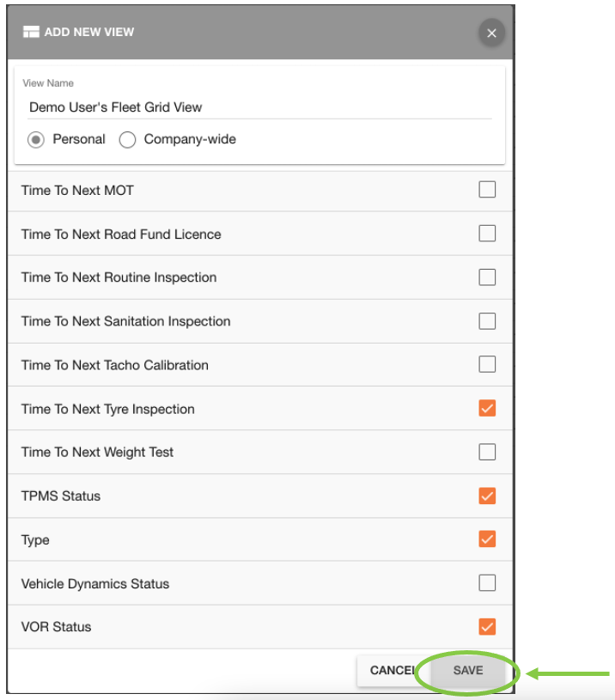This screenshot has height=700, width=615.
Task: Save the new view
Action: [468, 671]
